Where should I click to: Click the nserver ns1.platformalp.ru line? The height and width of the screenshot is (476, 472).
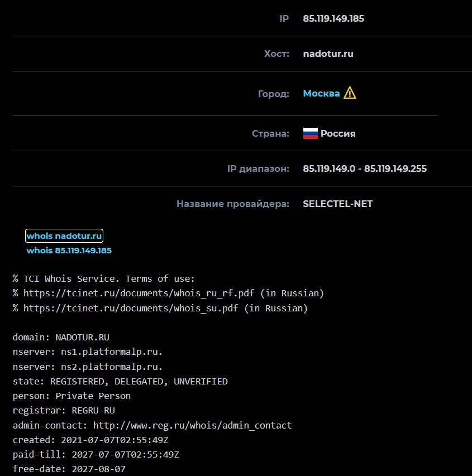point(88,352)
